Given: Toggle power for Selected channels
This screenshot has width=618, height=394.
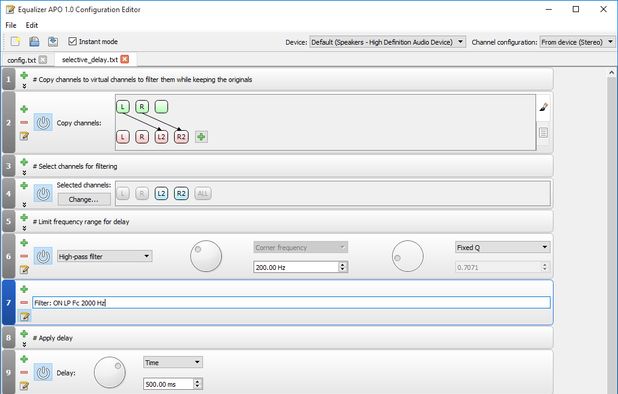Looking at the screenshot, I should [43, 193].
